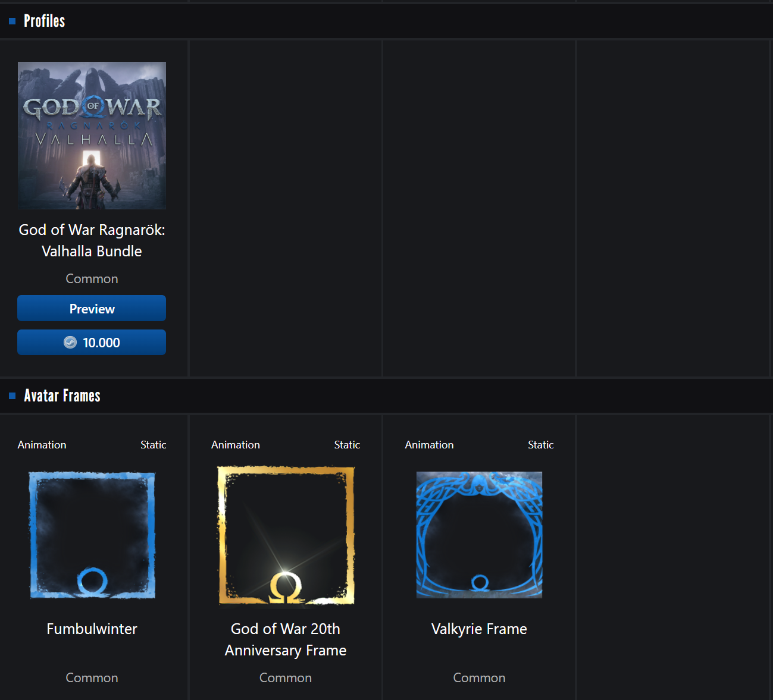This screenshot has height=700, width=773.
Task: Click the Steam points coin icon
Action: 70,343
